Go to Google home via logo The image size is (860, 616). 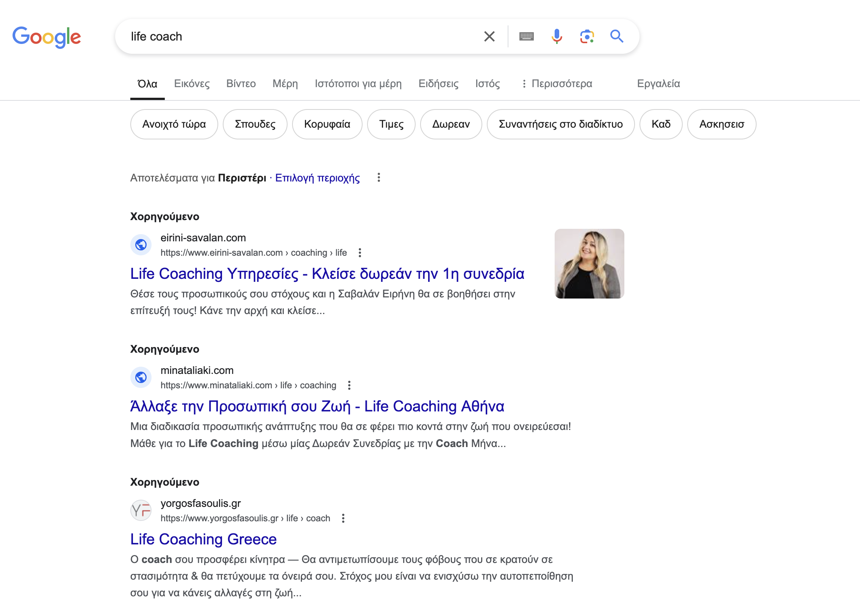tap(47, 37)
